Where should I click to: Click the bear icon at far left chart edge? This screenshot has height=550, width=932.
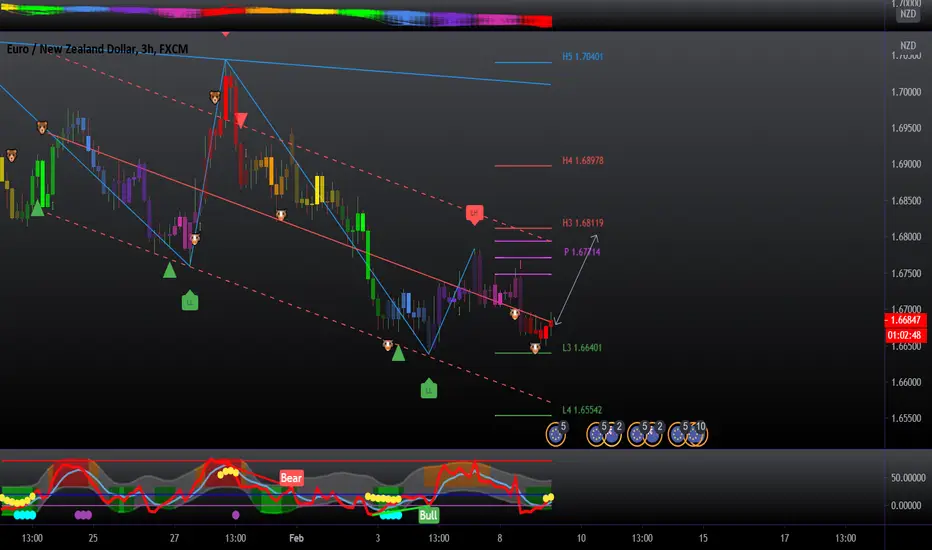[x=11, y=155]
